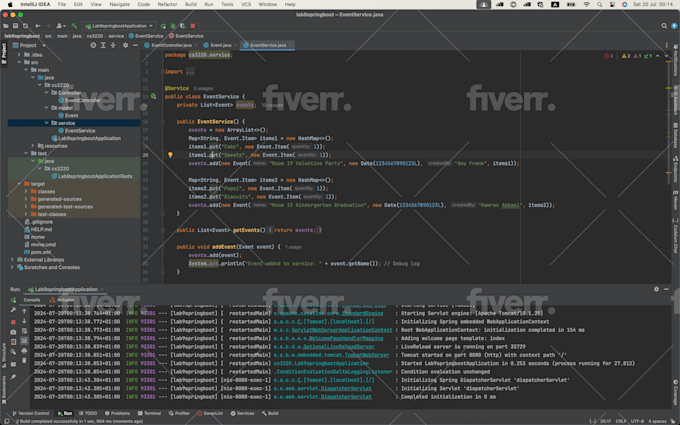Navigate back with the left arrow icon

click(38, 26)
